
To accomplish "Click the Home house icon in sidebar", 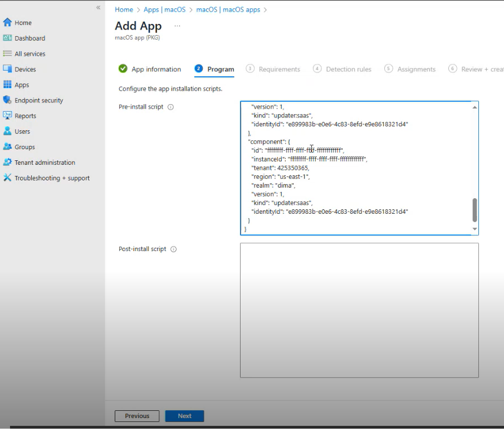I will 7,22.
